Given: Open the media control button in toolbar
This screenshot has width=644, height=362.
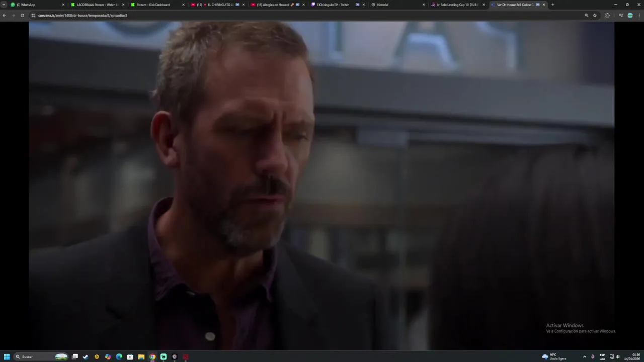Looking at the screenshot, I should pyautogui.click(x=621, y=16).
